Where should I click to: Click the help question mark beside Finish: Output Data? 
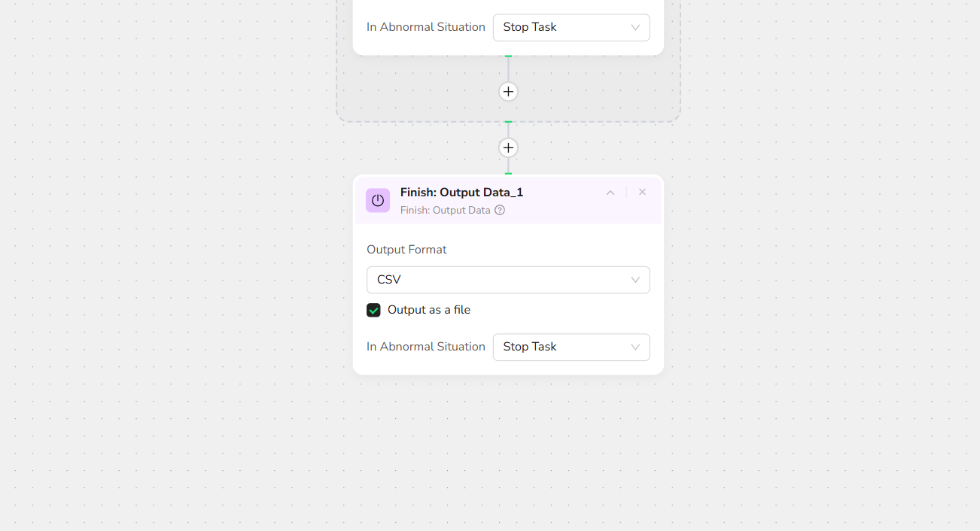click(x=500, y=211)
